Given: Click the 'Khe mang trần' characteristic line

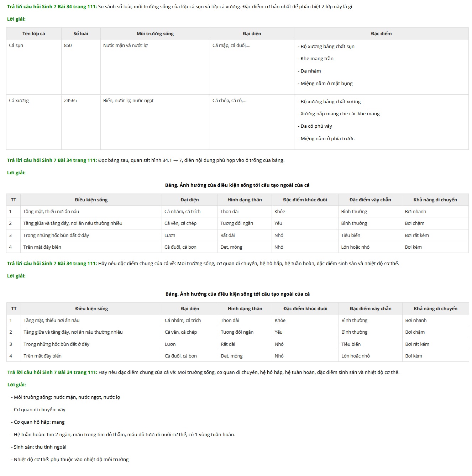Looking at the screenshot, I should pos(317,59).
